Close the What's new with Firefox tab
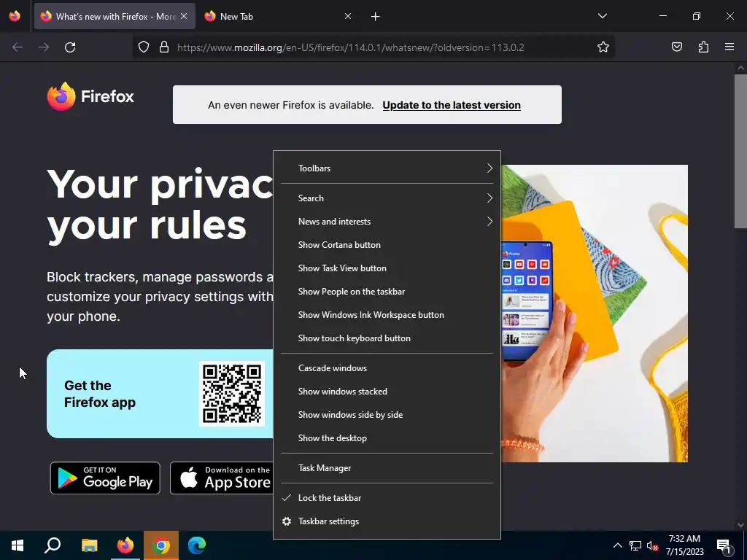 click(x=184, y=16)
